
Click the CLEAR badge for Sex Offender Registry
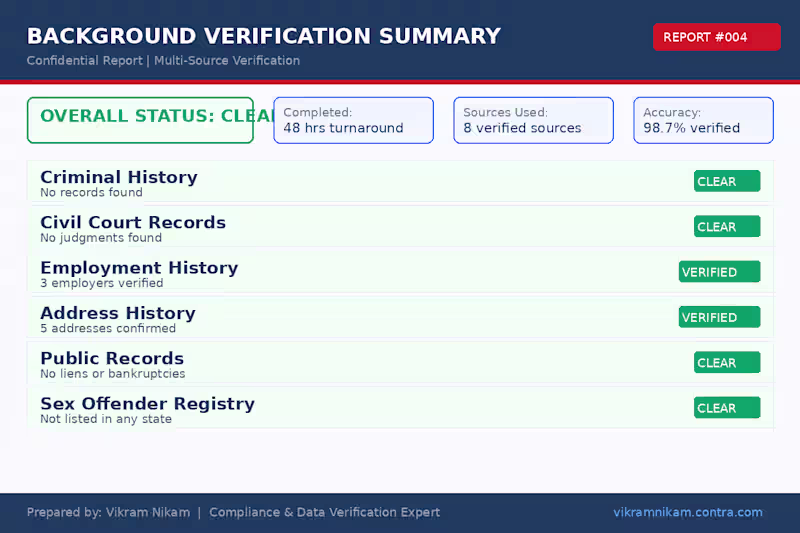tap(727, 408)
